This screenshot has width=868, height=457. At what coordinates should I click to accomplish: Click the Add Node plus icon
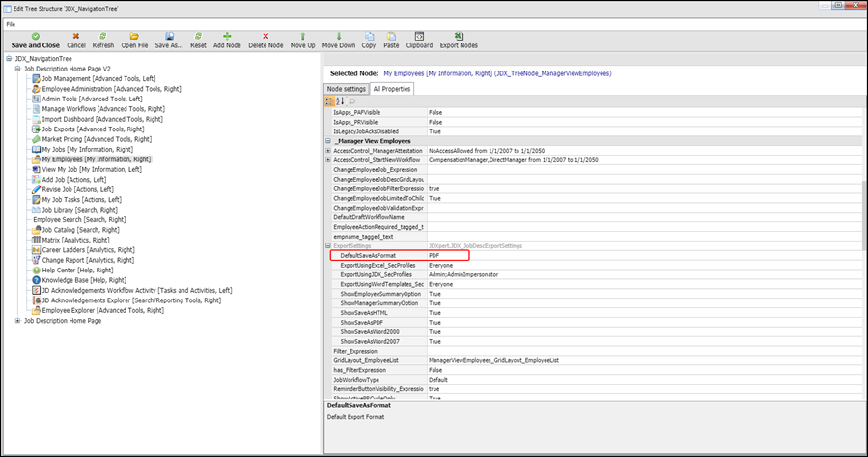tap(228, 36)
